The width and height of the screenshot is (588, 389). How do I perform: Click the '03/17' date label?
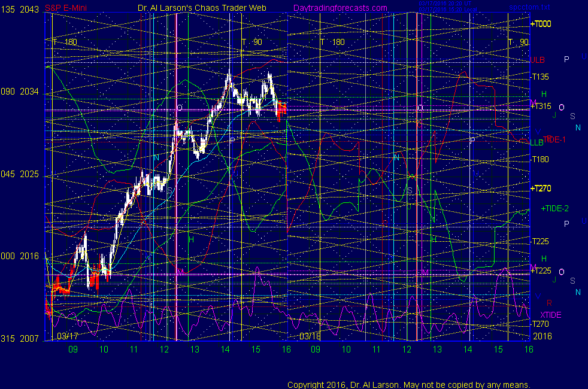pos(68,336)
